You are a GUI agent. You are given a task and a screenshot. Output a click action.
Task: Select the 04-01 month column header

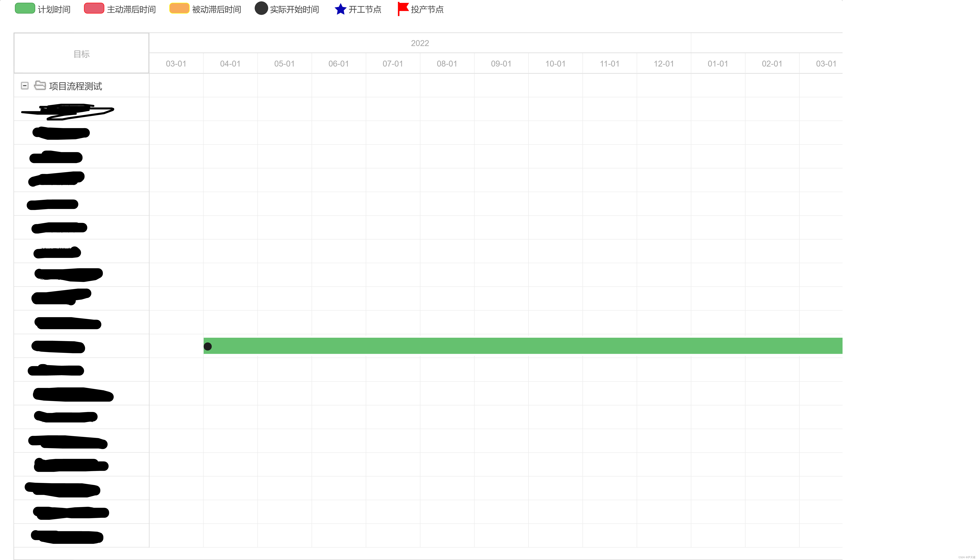230,63
